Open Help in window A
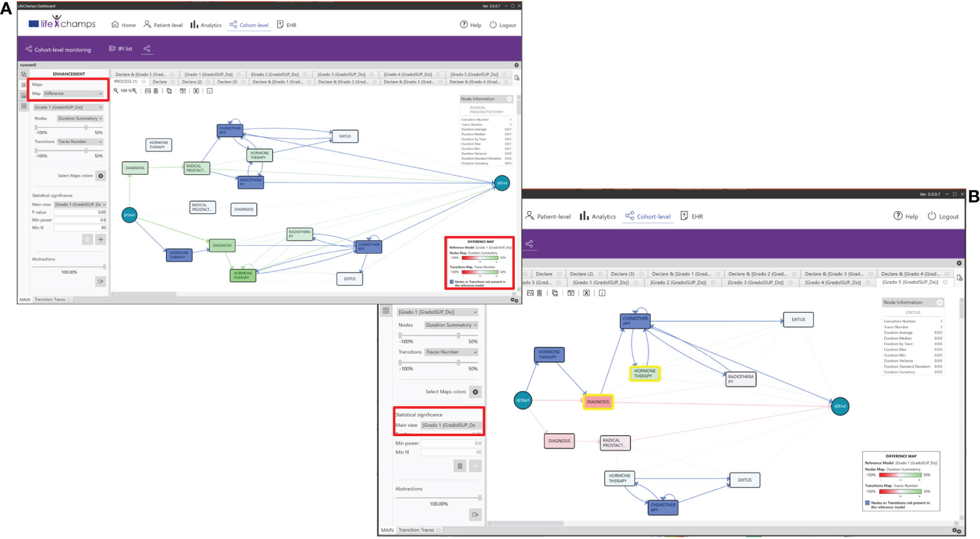This screenshot has width=980, height=539. [x=470, y=25]
